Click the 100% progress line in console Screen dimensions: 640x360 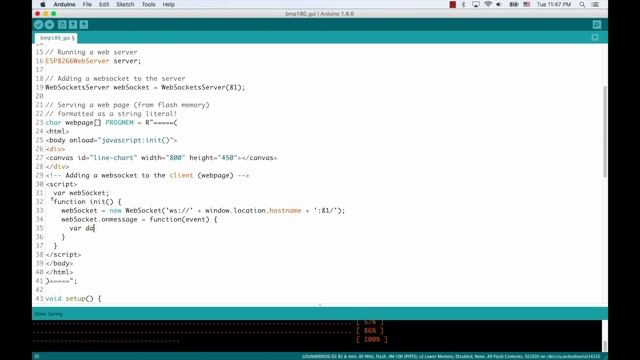click(x=371, y=339)
